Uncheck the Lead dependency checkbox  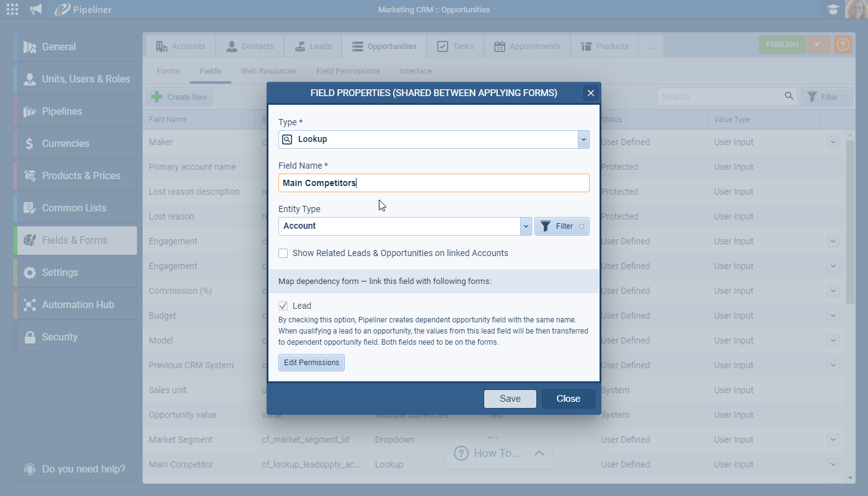click(x=283, y=305)
